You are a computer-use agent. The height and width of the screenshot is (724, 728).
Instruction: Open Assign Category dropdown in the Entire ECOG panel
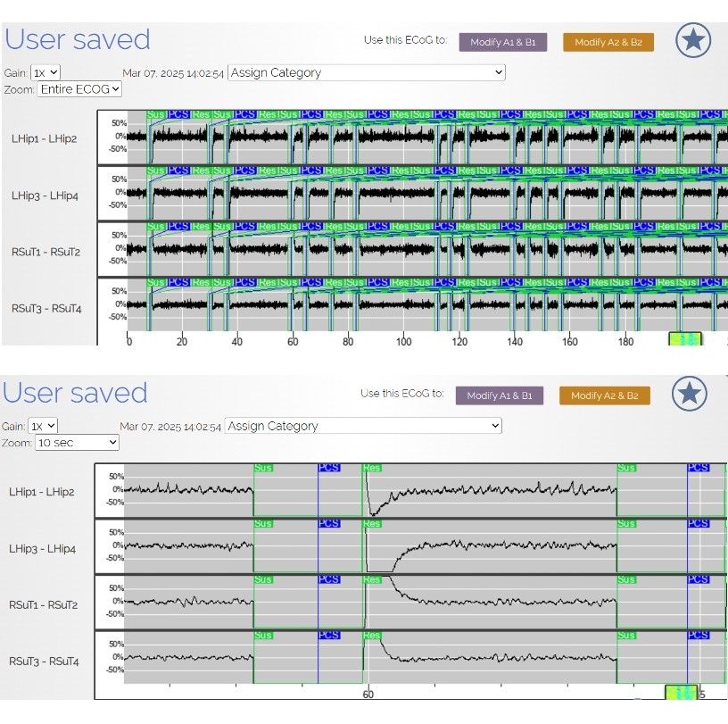point(366,73)
